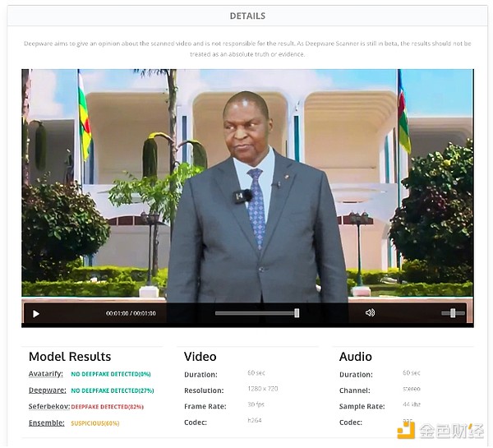Click the Video section heading
493x448 pixels.
click(x=200, y=357)
